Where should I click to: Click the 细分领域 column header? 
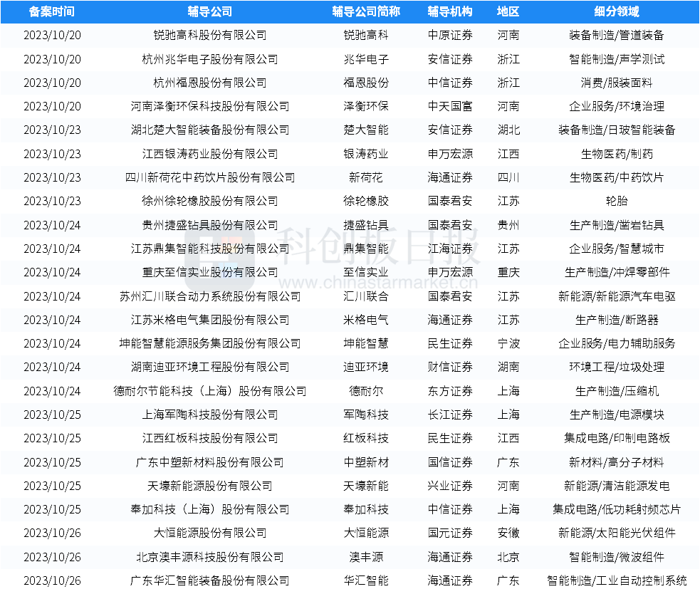pyautogui.click(x=617, y=11)
